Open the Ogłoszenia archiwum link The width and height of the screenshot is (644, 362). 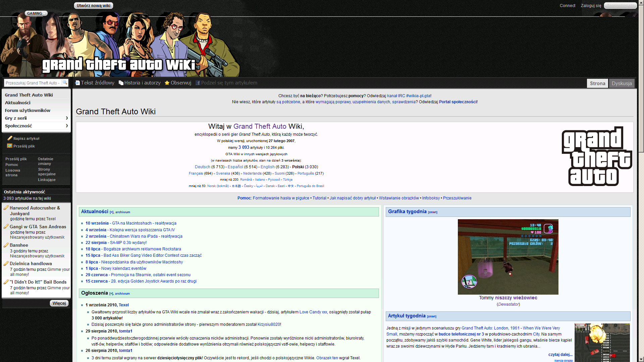click(122, 294)
